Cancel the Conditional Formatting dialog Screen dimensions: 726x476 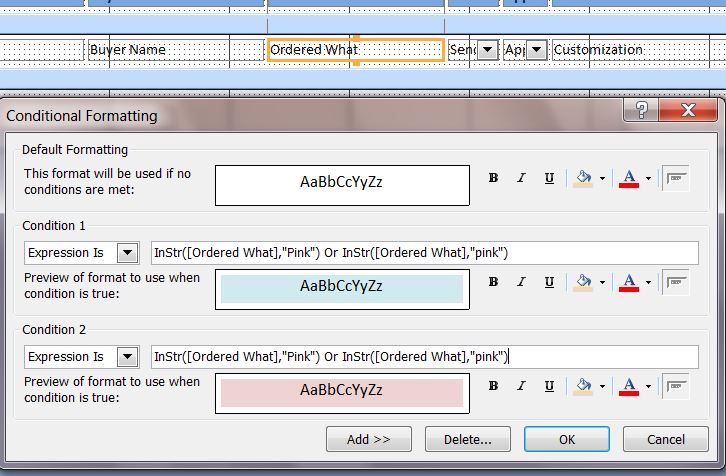666,439
